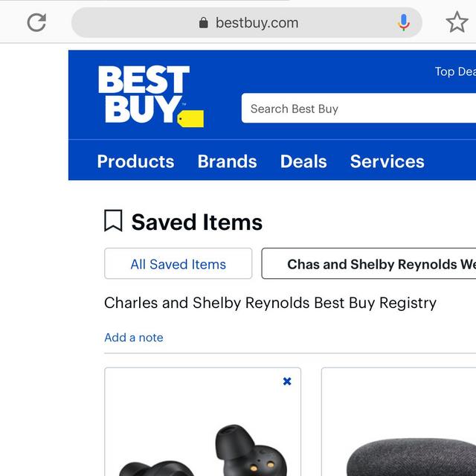Open the Deals menu
The width and height of the screenshot is (476, 476).
click(x=303, y=161)
